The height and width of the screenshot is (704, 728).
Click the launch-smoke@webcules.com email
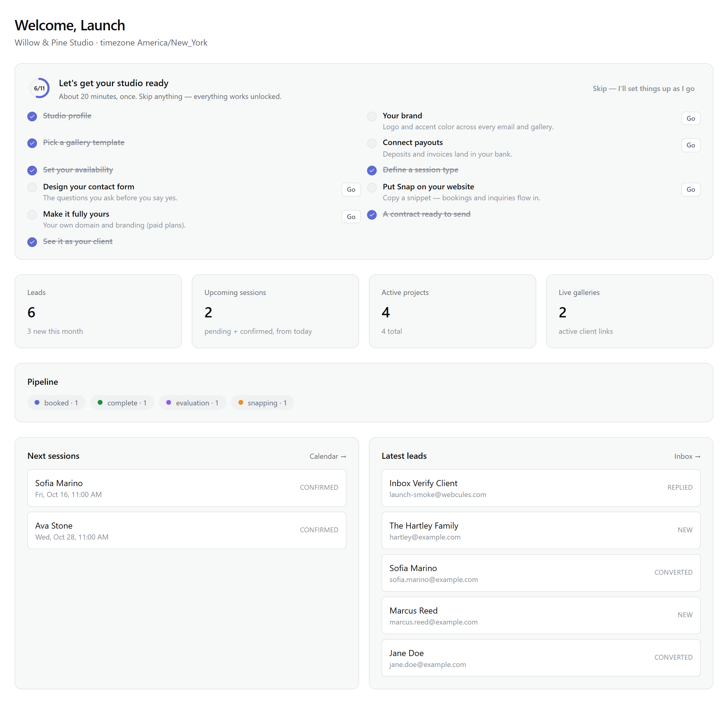437,495
